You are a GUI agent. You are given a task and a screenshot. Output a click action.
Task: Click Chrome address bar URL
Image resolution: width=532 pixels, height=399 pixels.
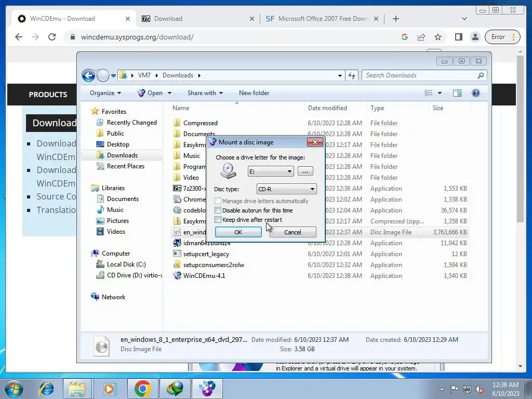pyautogui.click(x=137, y=37)
